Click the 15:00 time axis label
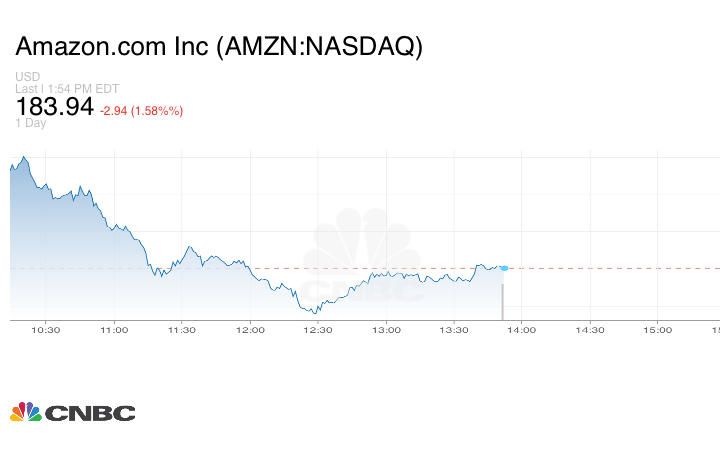The width and height of the screenshot is (720, 450). pyautogui.click(x=658, y=329)
